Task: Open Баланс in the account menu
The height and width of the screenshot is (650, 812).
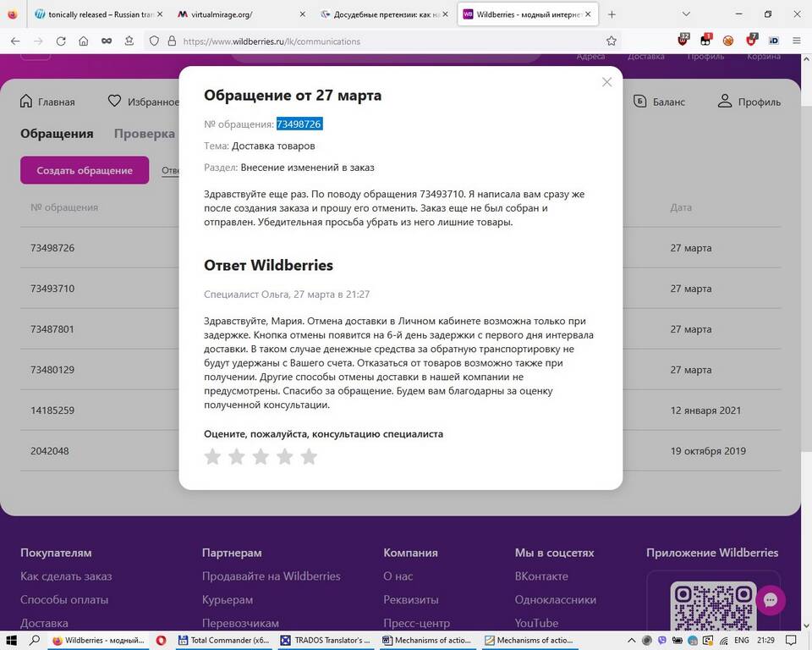Action: (659, 102)
